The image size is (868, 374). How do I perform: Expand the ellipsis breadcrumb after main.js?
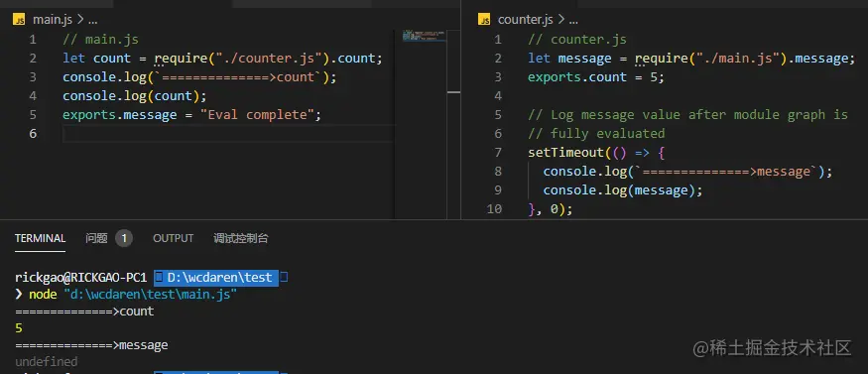[92, 21]
